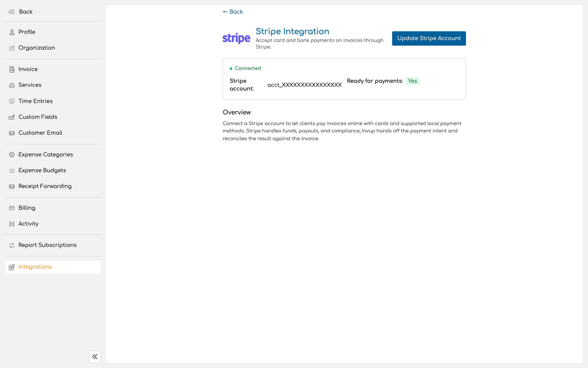
Task: Click the Overview heading
Action: pos(237,112)
